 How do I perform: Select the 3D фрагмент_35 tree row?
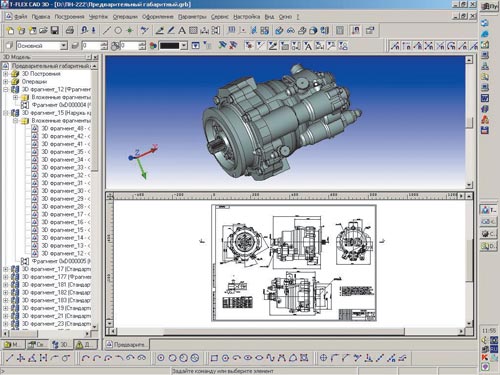tap(65, 152)
